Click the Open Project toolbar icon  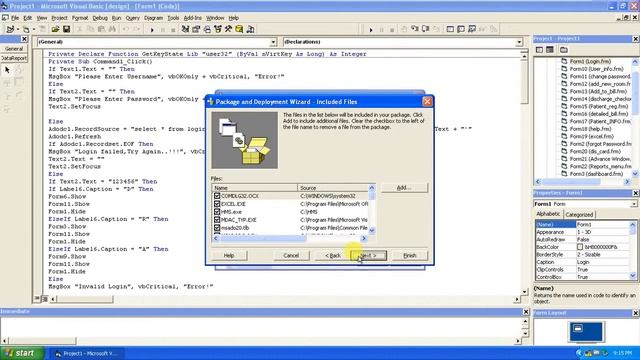(x=55, y=29)
